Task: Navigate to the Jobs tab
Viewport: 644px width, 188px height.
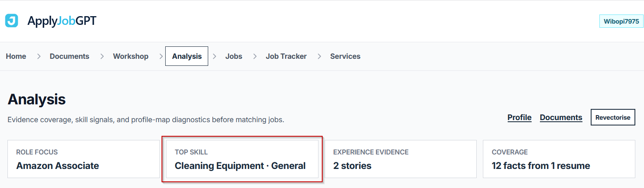Action: (234, 56)
